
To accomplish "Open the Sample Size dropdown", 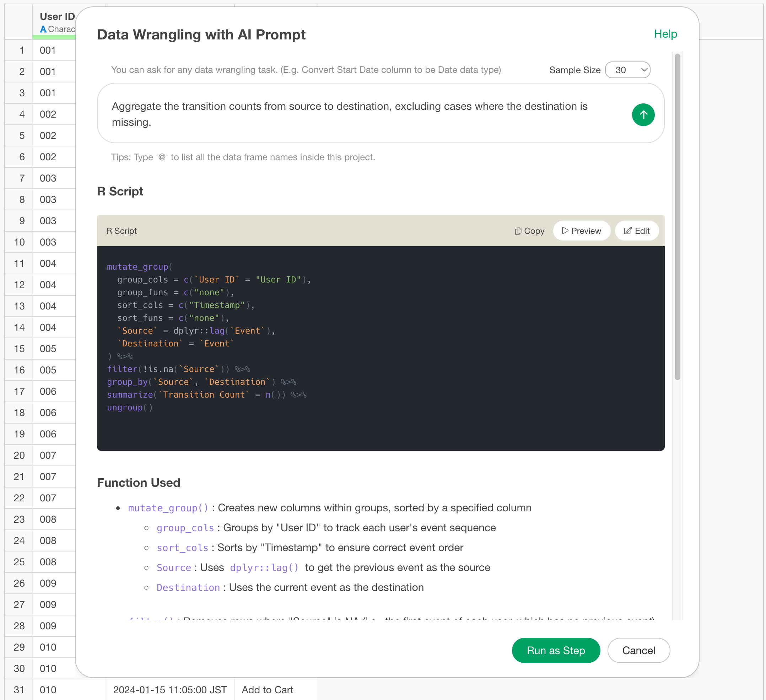I will pyautogui.click(x=627, y=70).
